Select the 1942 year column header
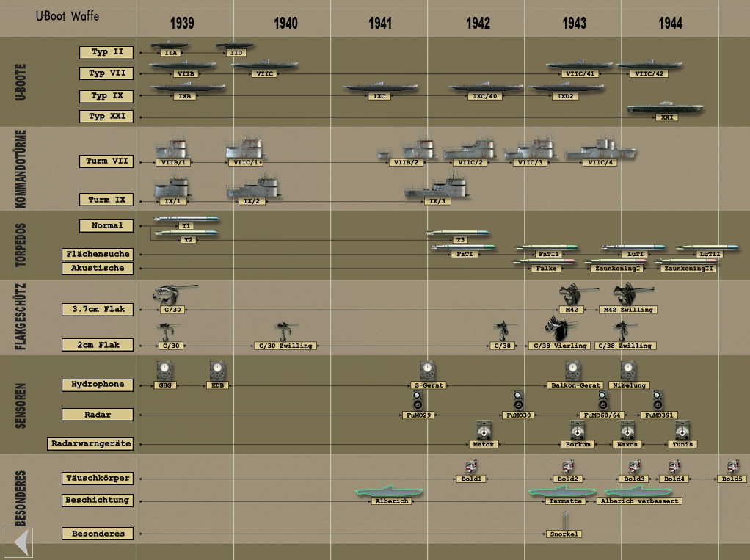 [478, 23]
